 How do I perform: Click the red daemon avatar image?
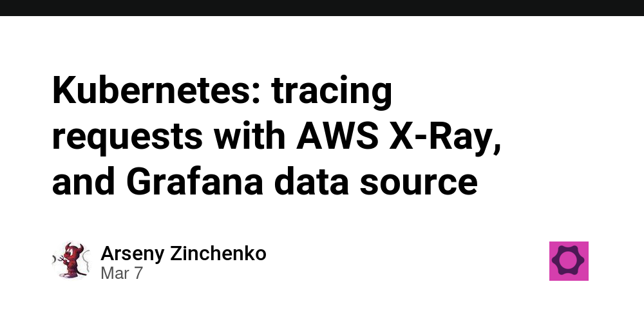coord(71,261)
